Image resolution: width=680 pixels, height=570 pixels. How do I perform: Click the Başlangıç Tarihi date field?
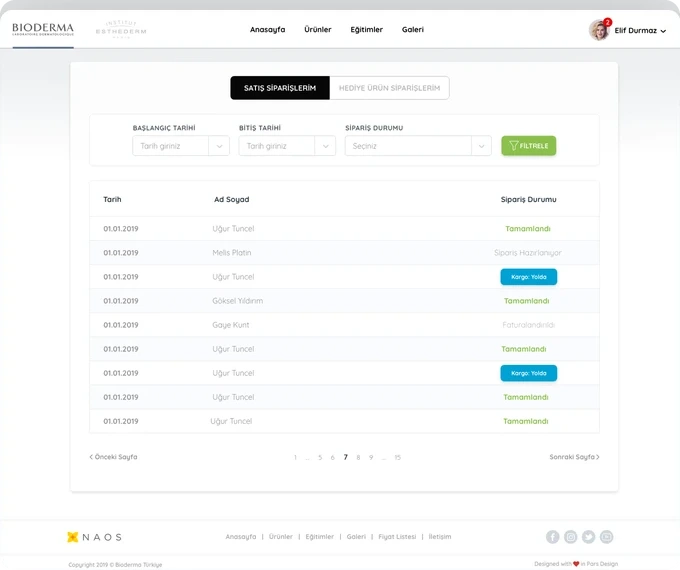170,146
